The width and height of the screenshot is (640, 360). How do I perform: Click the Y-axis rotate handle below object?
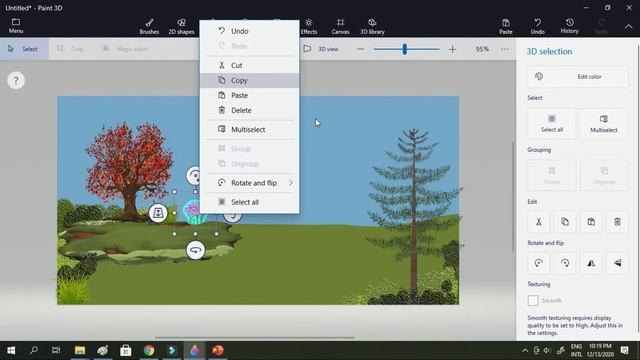196,250
